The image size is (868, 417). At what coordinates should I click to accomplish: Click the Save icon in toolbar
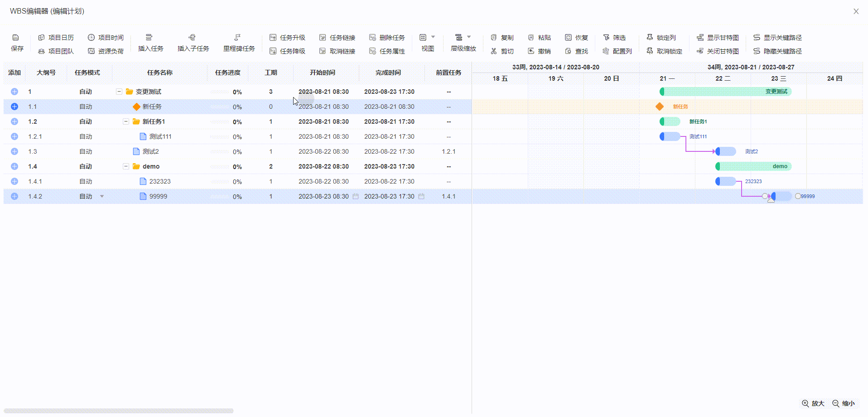pos(16,38)
